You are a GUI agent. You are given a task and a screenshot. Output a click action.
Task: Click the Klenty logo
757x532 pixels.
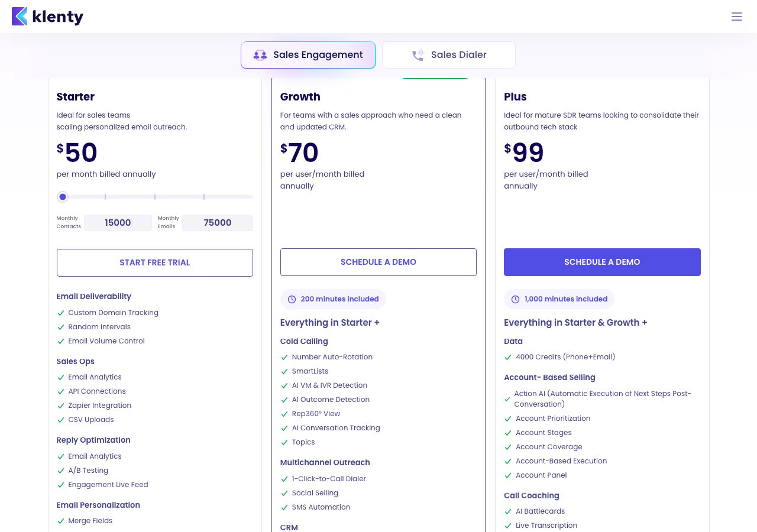pos(47,17)
